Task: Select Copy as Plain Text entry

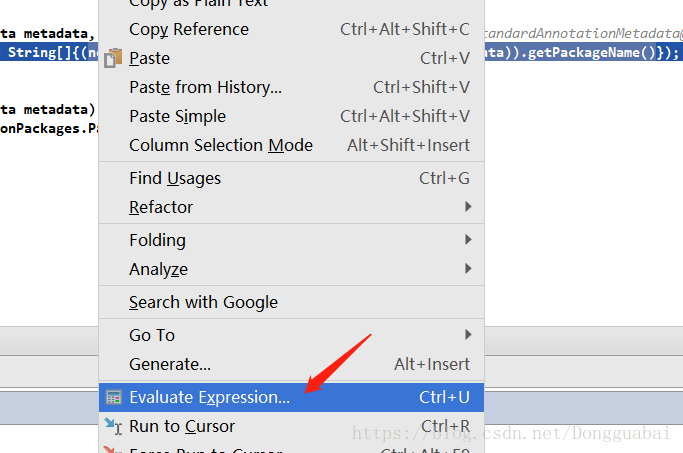Action: click(x=291, y=5)
